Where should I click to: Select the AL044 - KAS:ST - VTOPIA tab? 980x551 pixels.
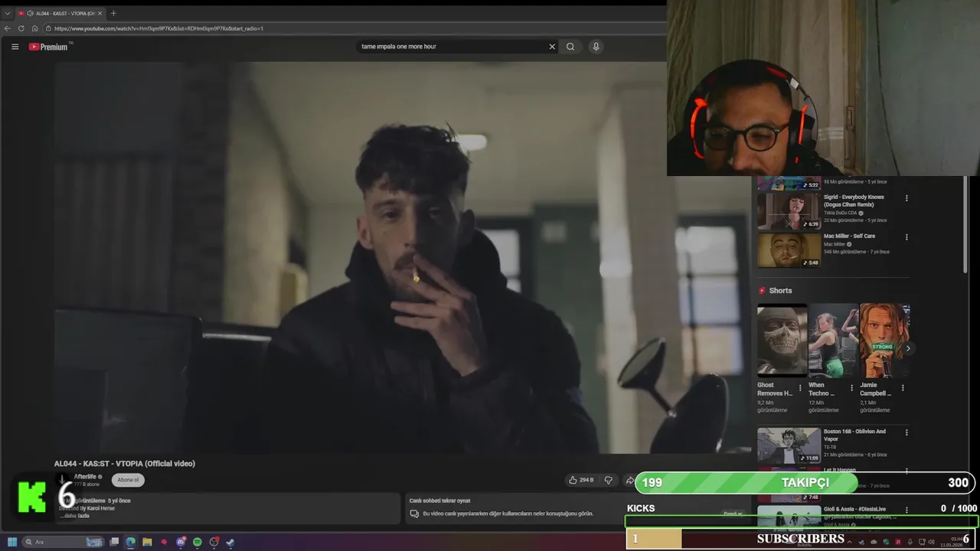point(60,13)
